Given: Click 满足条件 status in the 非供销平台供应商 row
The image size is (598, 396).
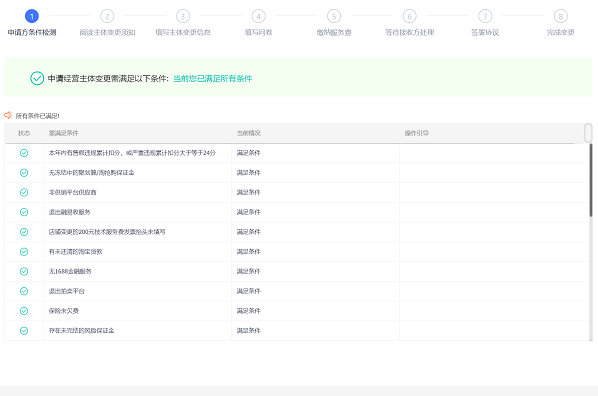Looking at the screenshot, I should pos(249,192).
